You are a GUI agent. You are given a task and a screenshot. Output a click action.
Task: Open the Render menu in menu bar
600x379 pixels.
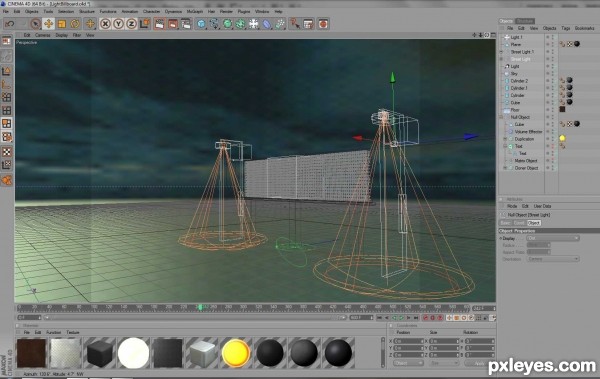pos(226,11)
